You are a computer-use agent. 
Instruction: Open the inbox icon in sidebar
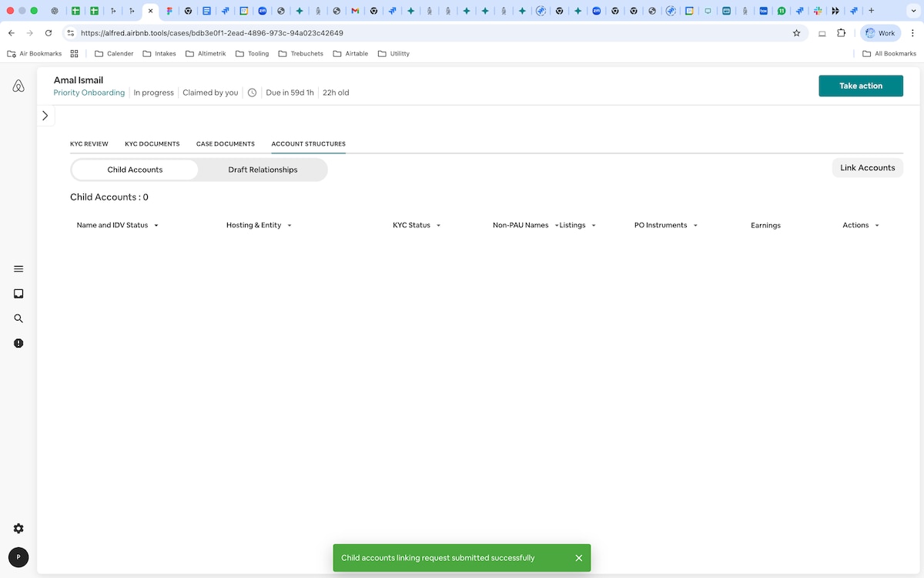point(18,294)
